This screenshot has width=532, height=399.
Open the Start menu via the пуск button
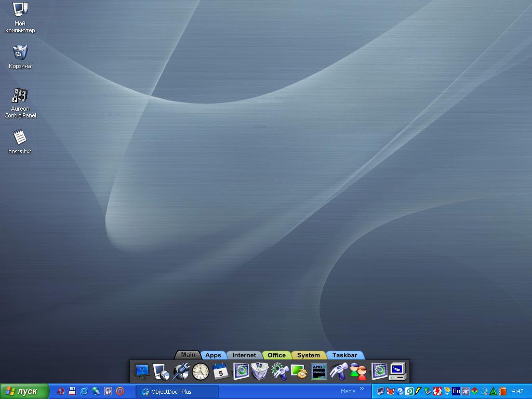(x=24, y=391)
